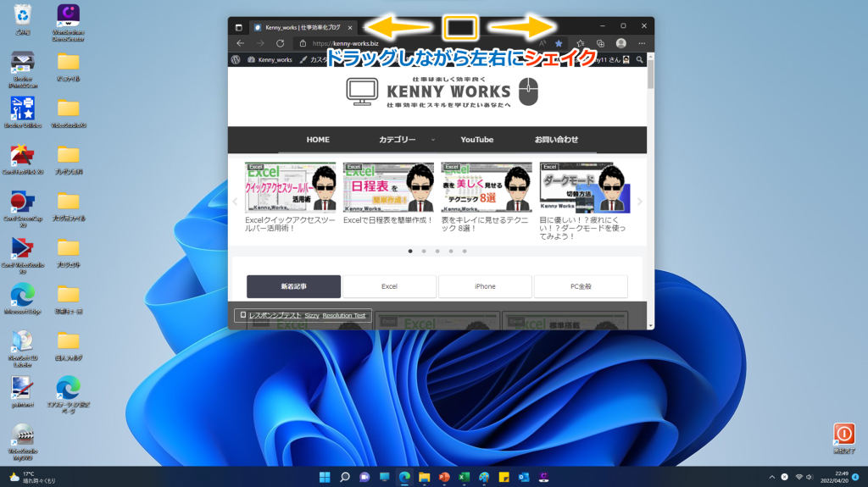Switch to the Excel category tab
Image resolution: width=868 pixels, height=487 pixels.
(x=389, y=286)
